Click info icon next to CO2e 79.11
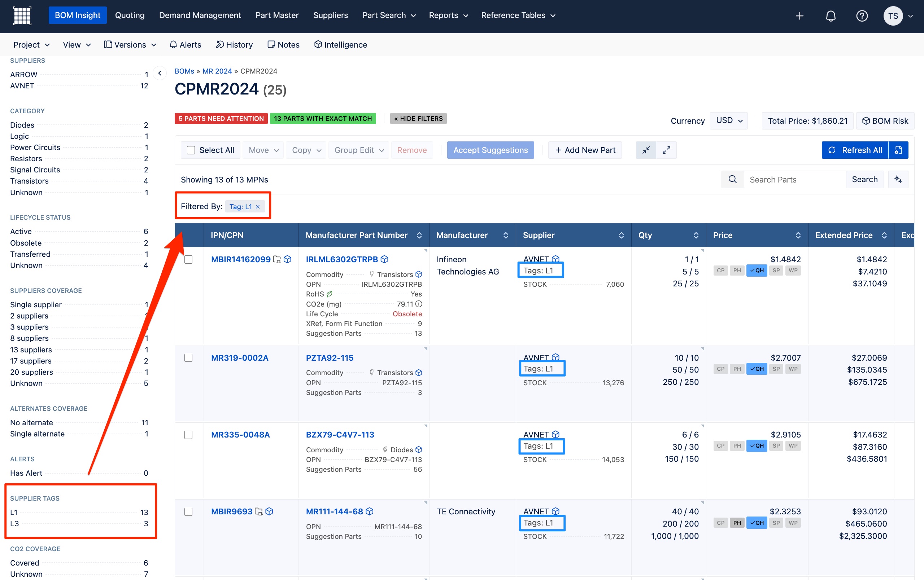The image size is (924, 580). [x=419, y=304]
